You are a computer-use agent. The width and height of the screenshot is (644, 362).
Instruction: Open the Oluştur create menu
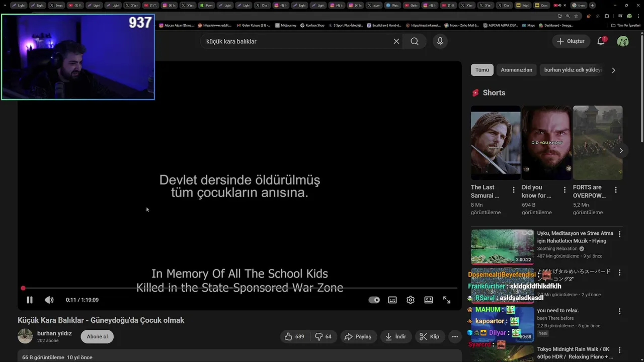[571, 41]
